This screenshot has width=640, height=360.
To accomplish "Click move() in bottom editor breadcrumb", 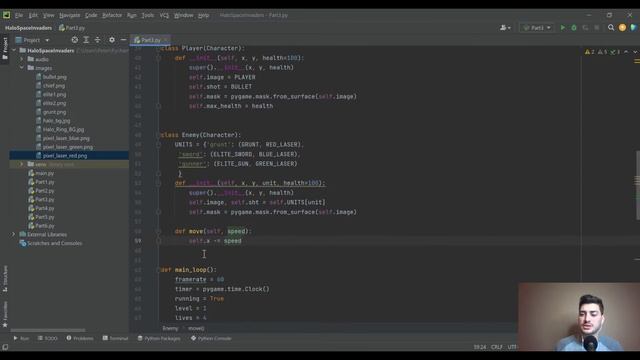I will 196,328.
